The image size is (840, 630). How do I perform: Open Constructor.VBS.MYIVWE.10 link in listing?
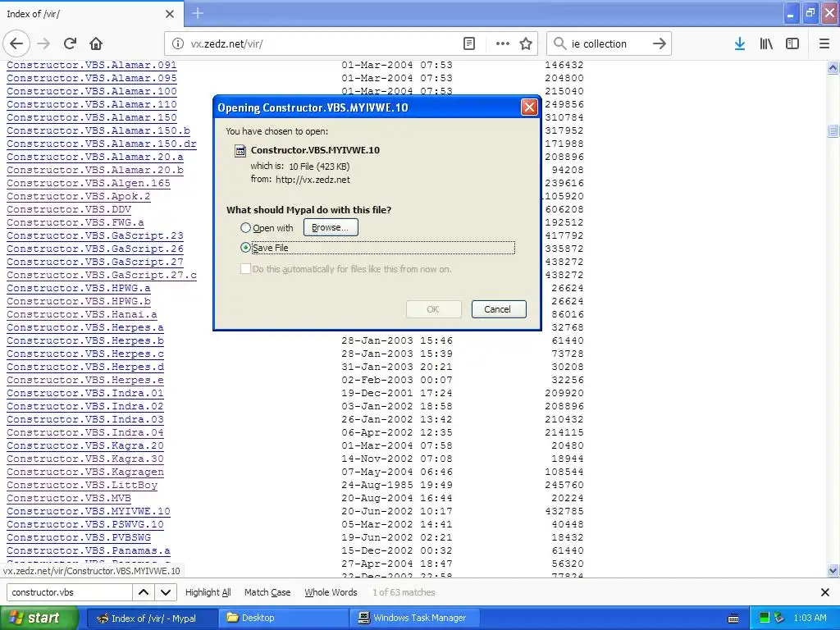89,511
